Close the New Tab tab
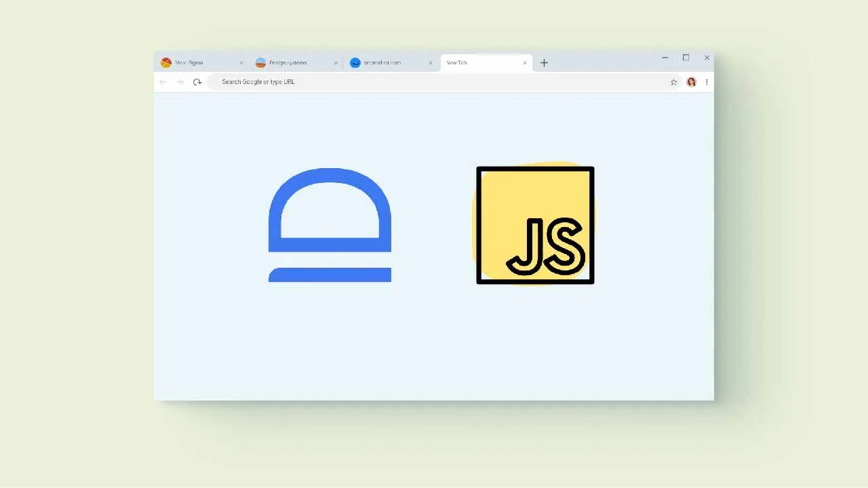 click(524, 63)
